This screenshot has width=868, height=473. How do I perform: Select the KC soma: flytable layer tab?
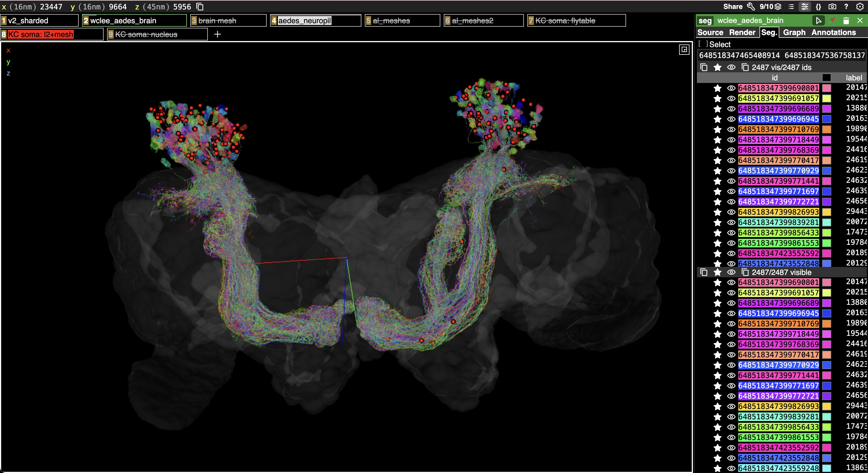coord(577,21)
